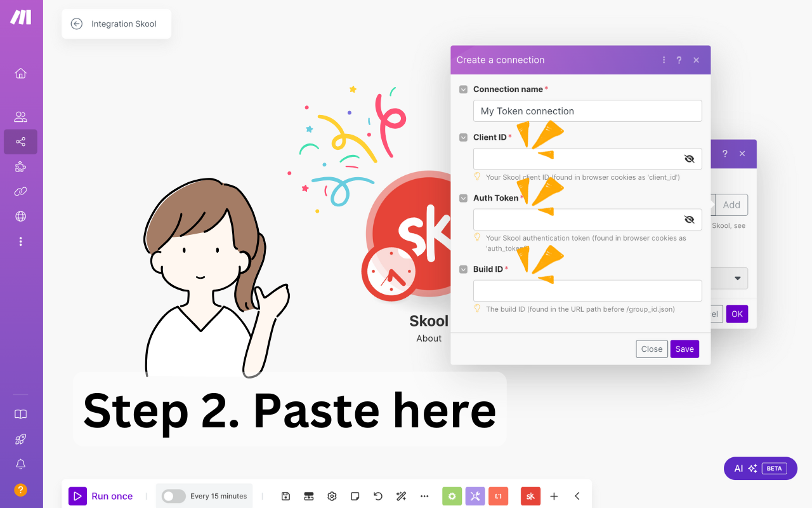The height and width of the screenshot is (508, 812).
Task: Reveal Auth Token with the eye icon
Action: pos(690,220)
